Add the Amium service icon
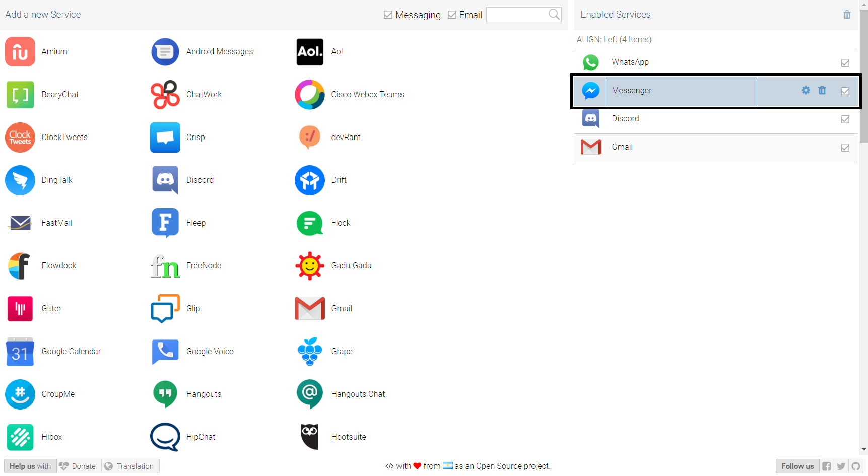 pyautogui.click(x=20, y=51)
